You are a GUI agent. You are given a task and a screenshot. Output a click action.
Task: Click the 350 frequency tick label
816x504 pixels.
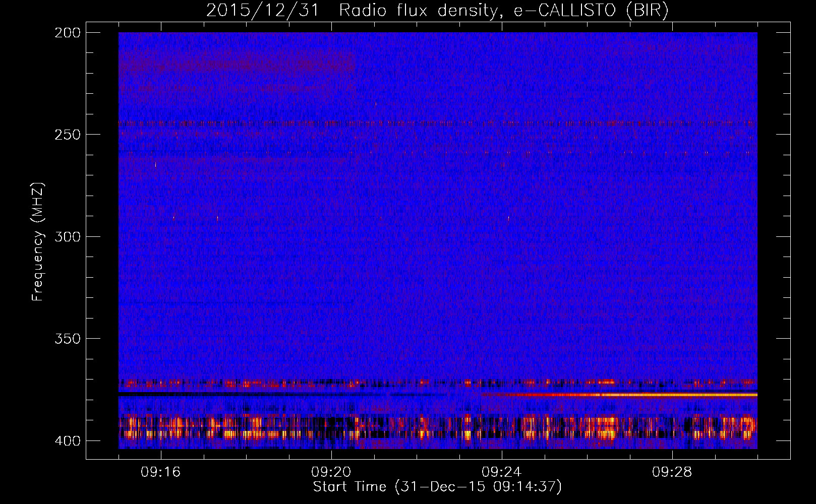click(x=68, y=338)
